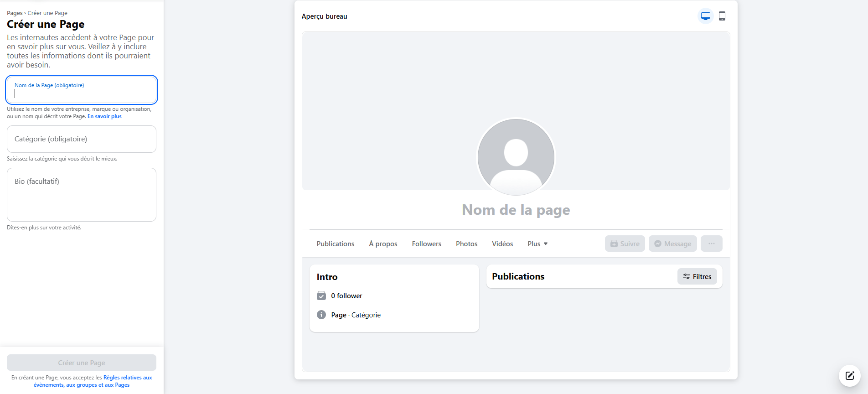Open the Filtres button in Publications
The width and height of the screenshot is (868, 394).
coord(697,276)
